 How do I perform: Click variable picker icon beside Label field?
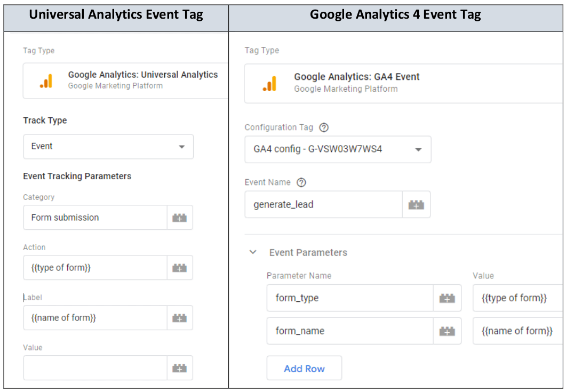tap(179, 318)
